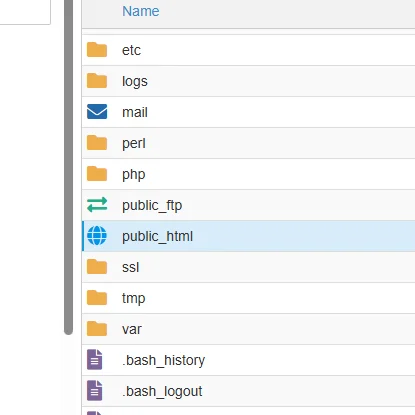Select the tmp folder name
Viewport: 415px width, 415px height.
click(134, 298)
